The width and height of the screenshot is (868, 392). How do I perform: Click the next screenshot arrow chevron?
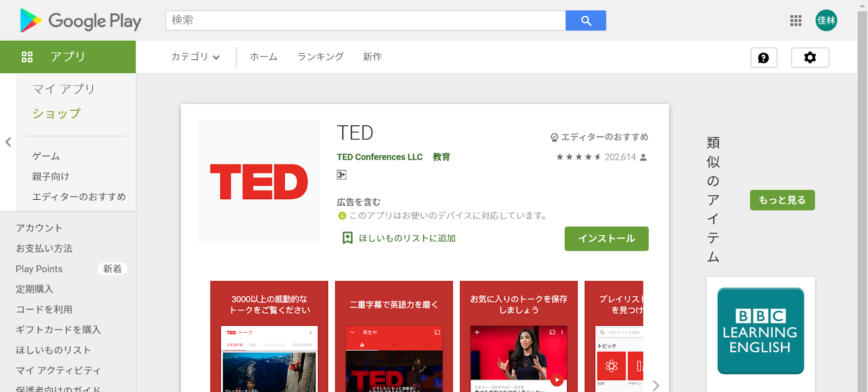[x=656, y=385]
